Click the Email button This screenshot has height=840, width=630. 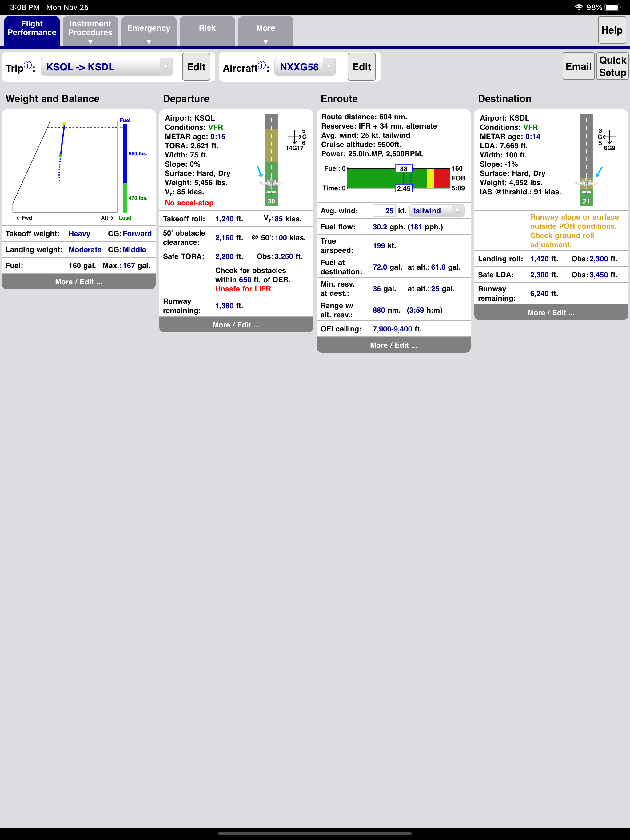point(578,66)
